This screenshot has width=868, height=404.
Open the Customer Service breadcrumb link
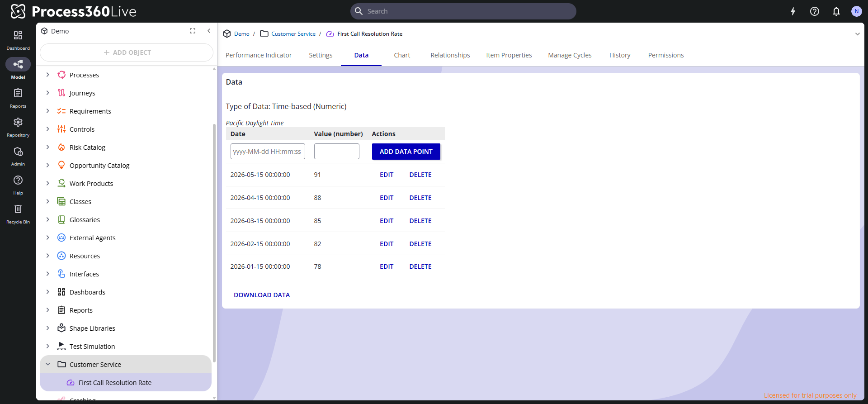[293, 34]
